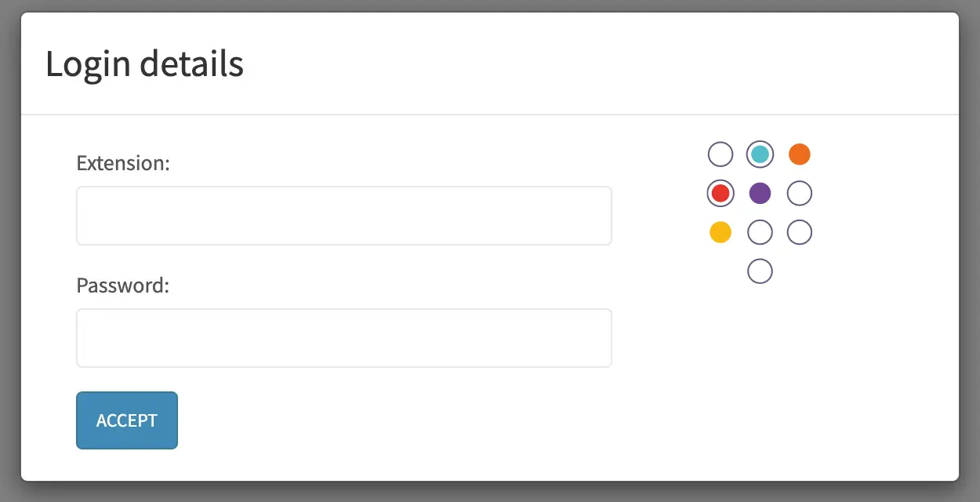This screenshot has width=980, height=502.
Task: Click the lone circle at the bottom
Action: 759,271
